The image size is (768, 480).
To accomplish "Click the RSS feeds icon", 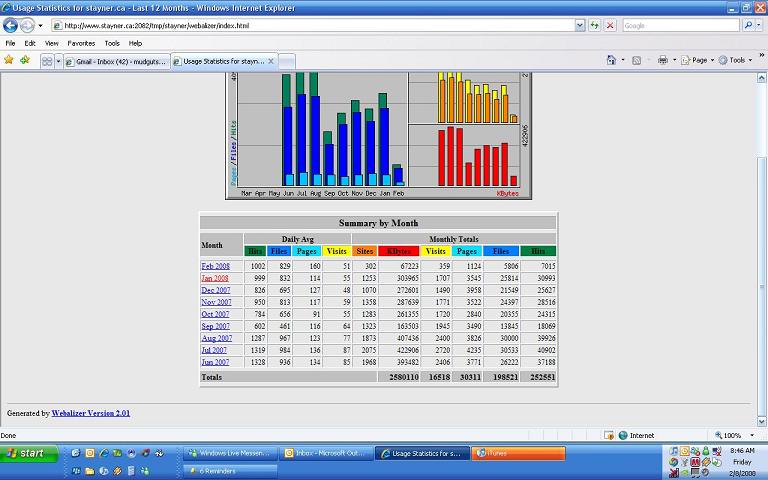I will pos(637,60).
